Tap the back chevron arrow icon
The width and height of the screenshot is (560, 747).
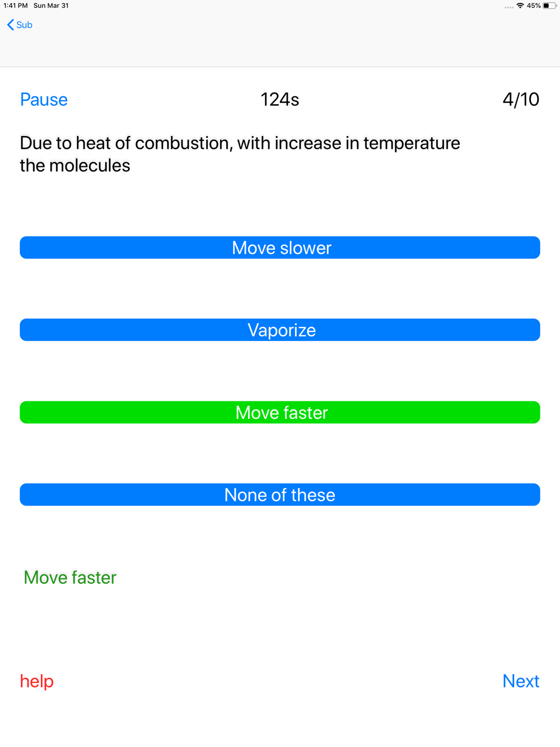10,25
